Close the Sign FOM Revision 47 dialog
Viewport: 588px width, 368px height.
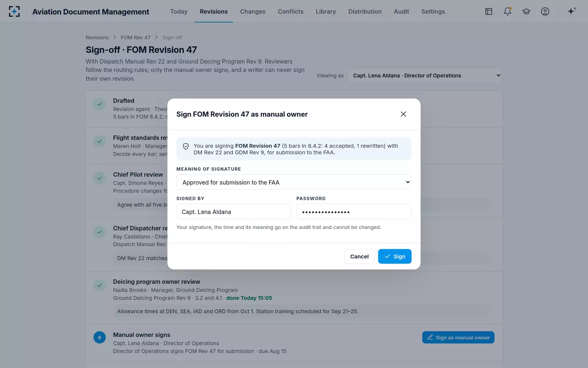[403, 114]
